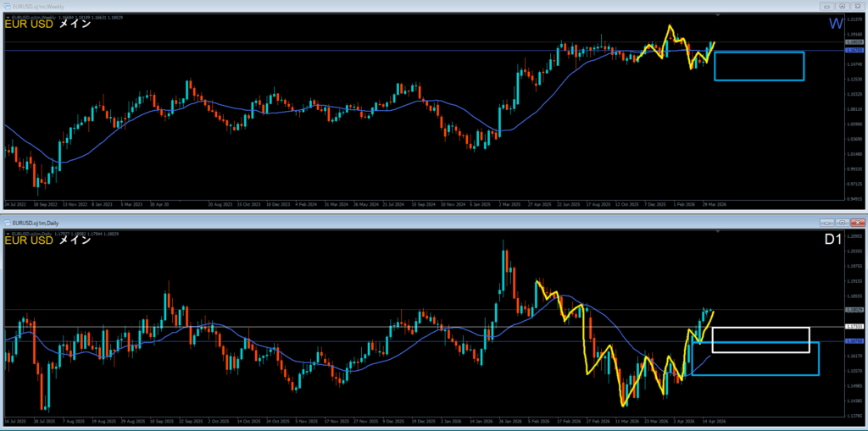Restore the EURUSD Daily chart window
Screen dimensions: 868x431
point(843,223)
